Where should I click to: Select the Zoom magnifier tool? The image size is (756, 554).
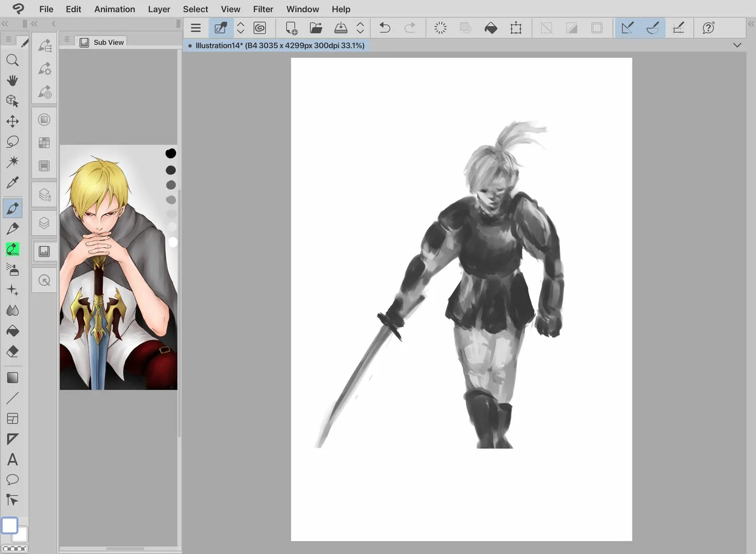point(12,60)
